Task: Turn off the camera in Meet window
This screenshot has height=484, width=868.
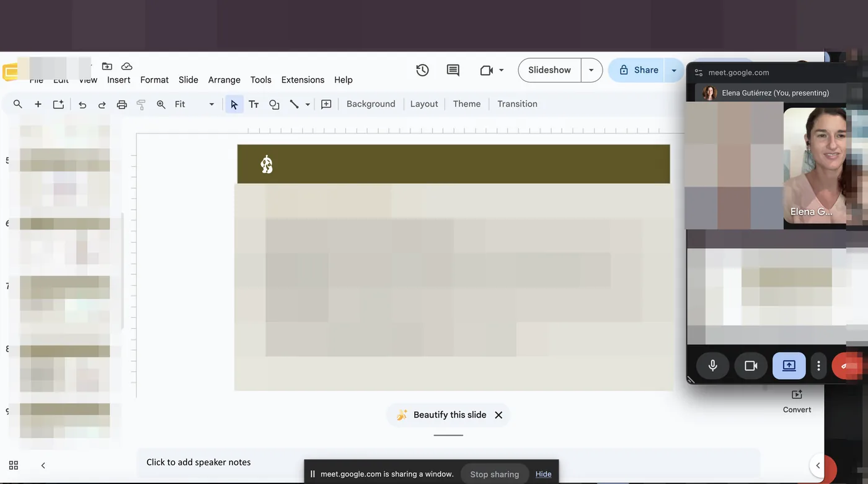Action: click(751, 366)
